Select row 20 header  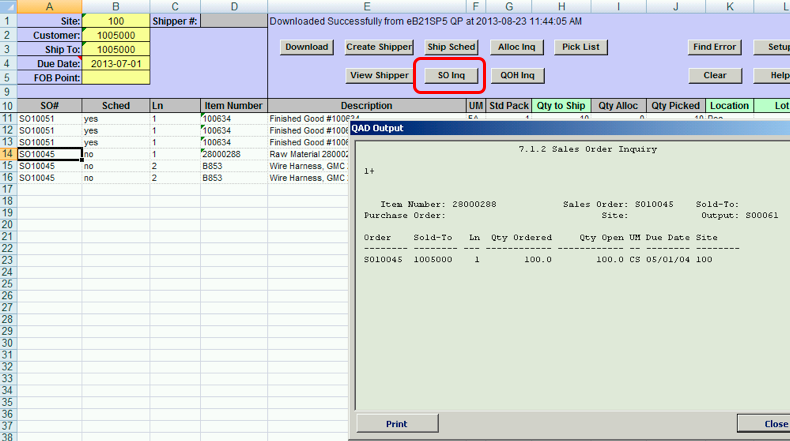tap(8, 225)
